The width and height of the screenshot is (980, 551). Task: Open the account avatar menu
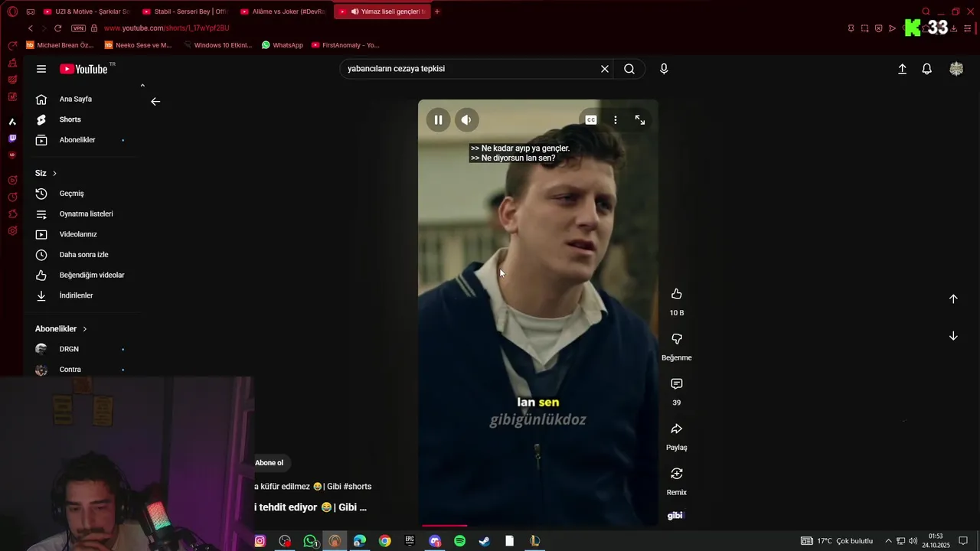(x=956, y=69)
